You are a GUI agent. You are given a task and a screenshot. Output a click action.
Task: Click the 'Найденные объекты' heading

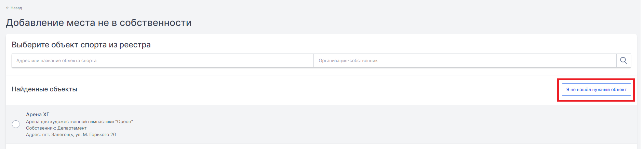pos(44,89)
